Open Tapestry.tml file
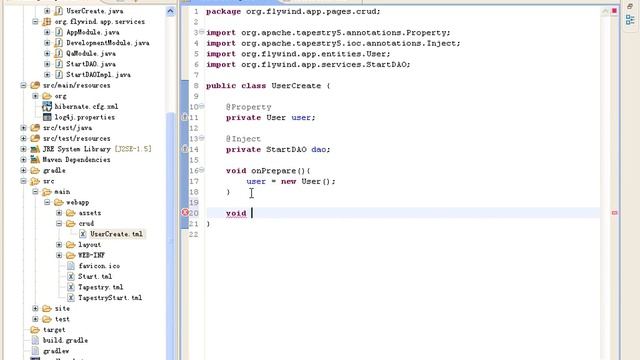The image size is (640, 360). click(100, 287)
